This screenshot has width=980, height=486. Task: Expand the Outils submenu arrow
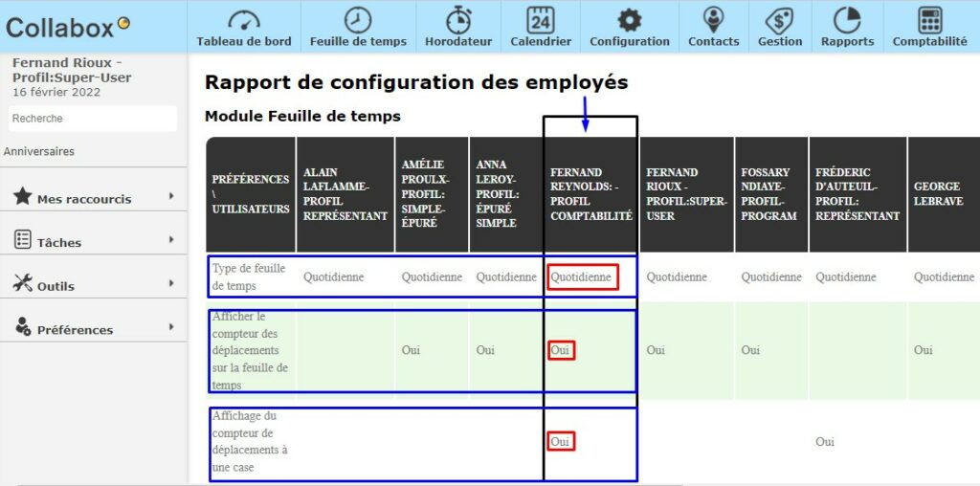(171, 283)
